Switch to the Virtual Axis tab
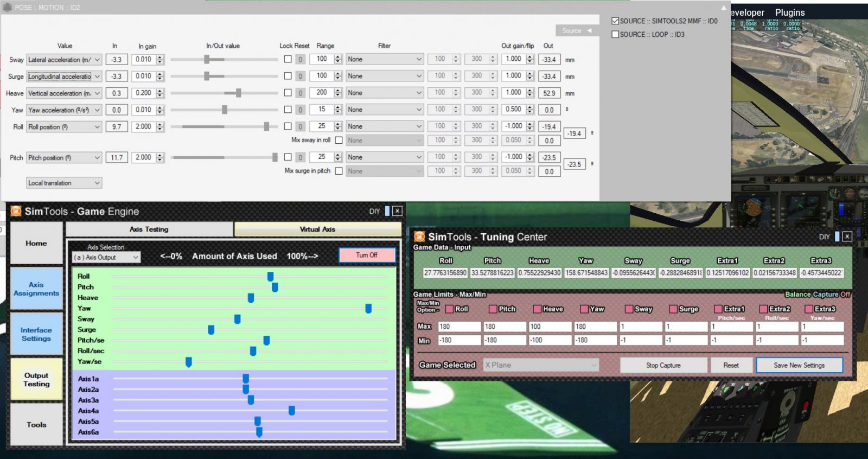 [x=317, y=229]
